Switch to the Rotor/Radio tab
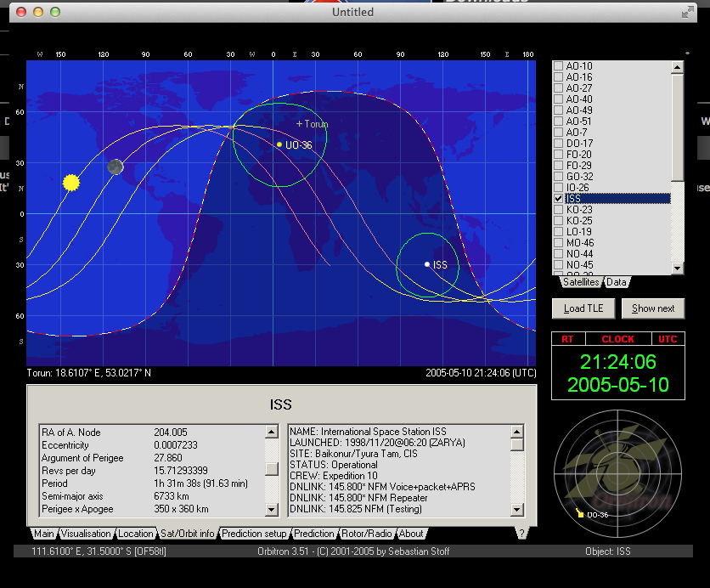The height and width of the screenshot is (588, 710). tap(367, 534)
